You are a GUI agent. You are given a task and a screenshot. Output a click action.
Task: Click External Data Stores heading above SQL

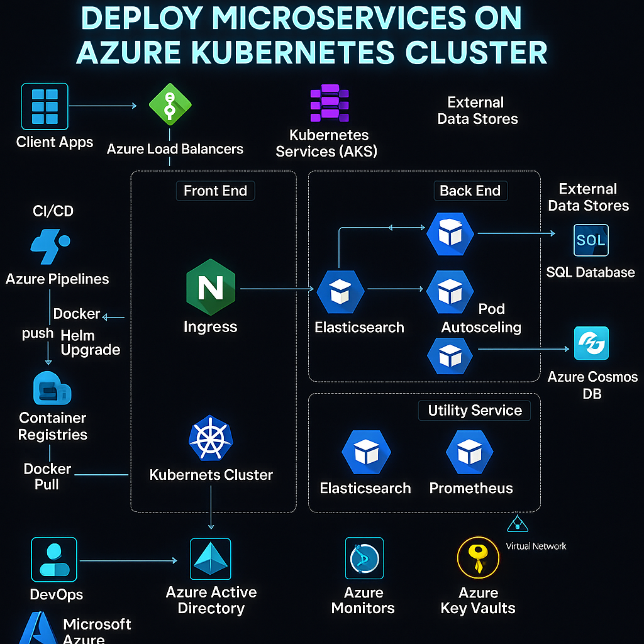coord(588,197)
